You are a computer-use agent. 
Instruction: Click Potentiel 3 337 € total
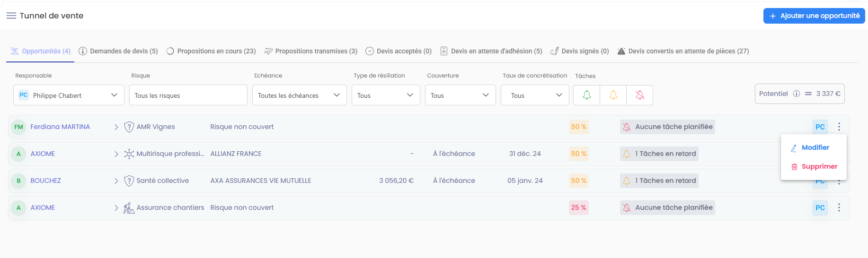pyautogui.click(x=800, y=94)
